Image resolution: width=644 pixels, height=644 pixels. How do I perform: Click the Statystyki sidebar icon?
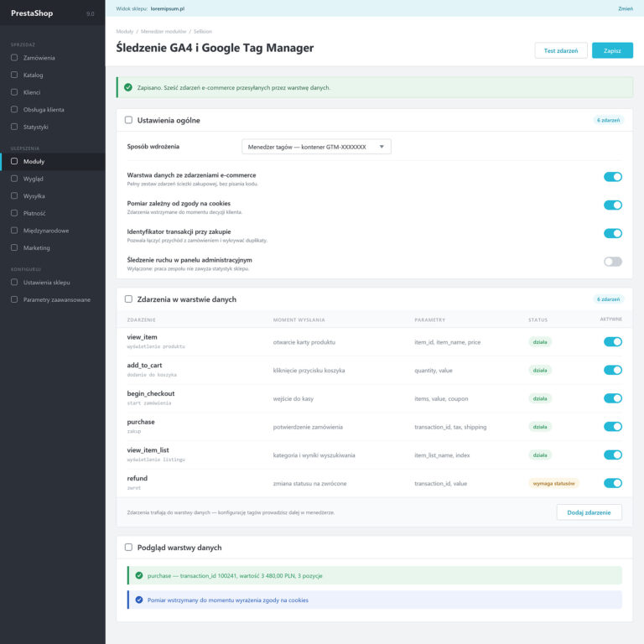pyautogui.click(x=14, y=127)
